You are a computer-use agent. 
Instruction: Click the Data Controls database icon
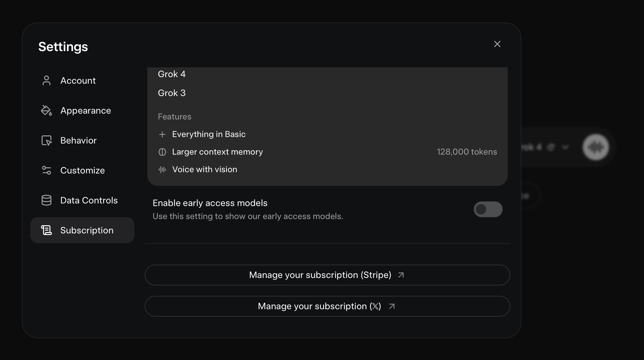[x=47, y=200]
